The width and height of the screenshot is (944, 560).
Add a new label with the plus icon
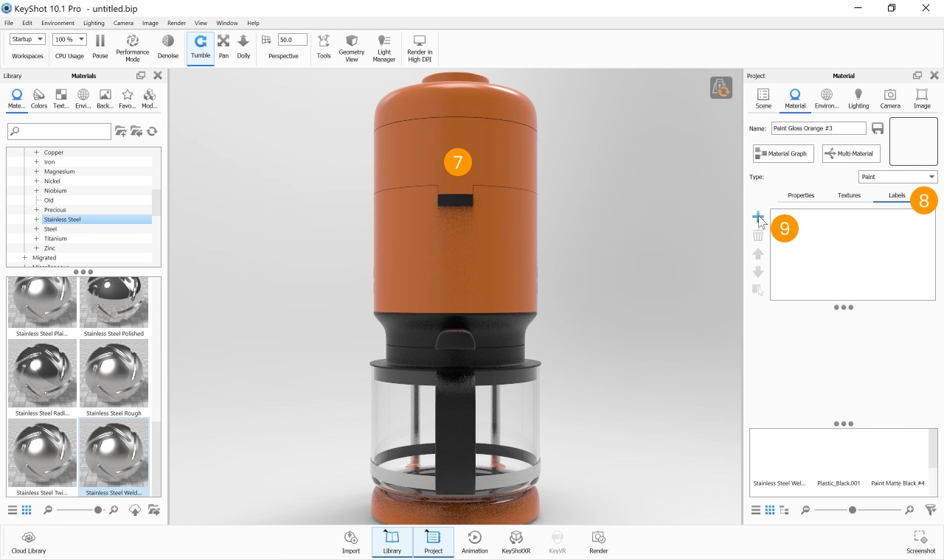[x=758, y=217]
